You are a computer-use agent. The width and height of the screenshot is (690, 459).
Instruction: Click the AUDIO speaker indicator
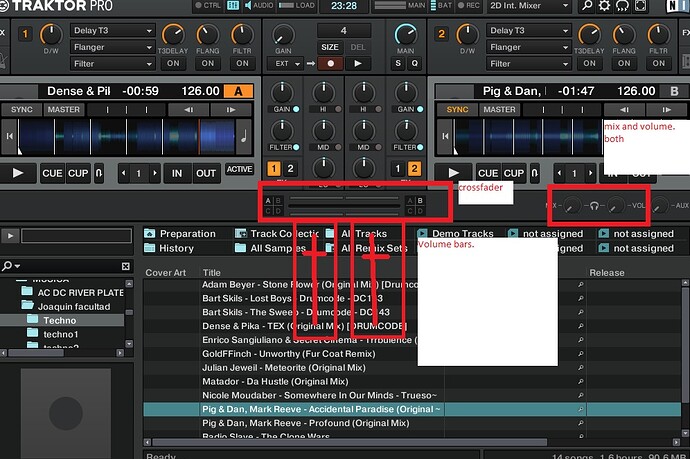coord(259,5)
